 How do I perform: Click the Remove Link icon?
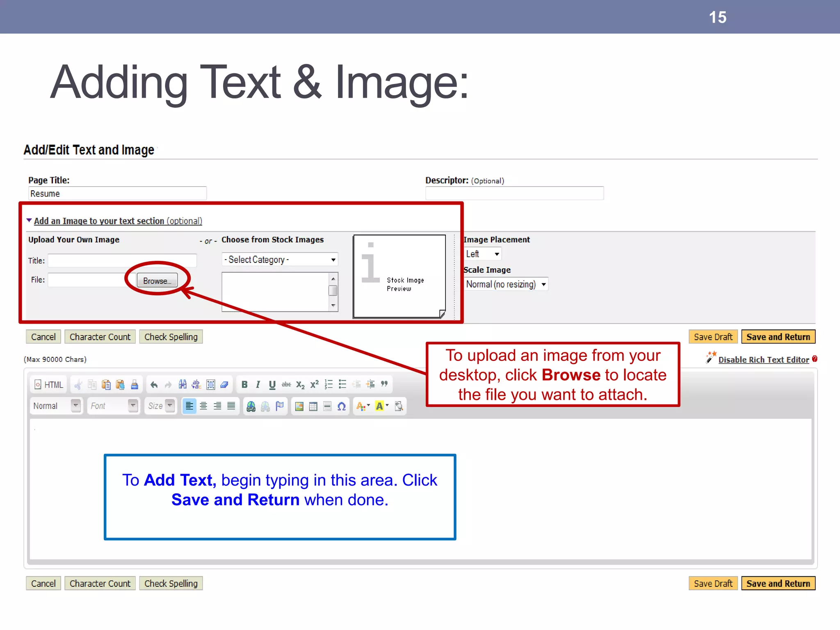pos(265,406)
